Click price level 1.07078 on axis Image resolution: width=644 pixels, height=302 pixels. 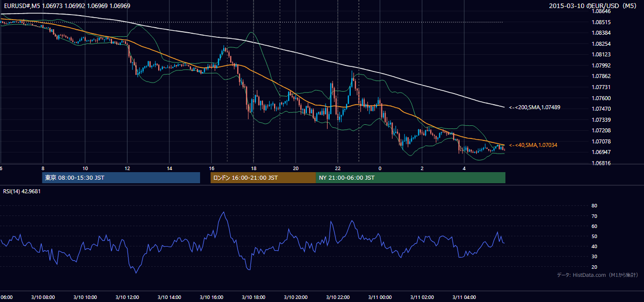tap(602, 141)
